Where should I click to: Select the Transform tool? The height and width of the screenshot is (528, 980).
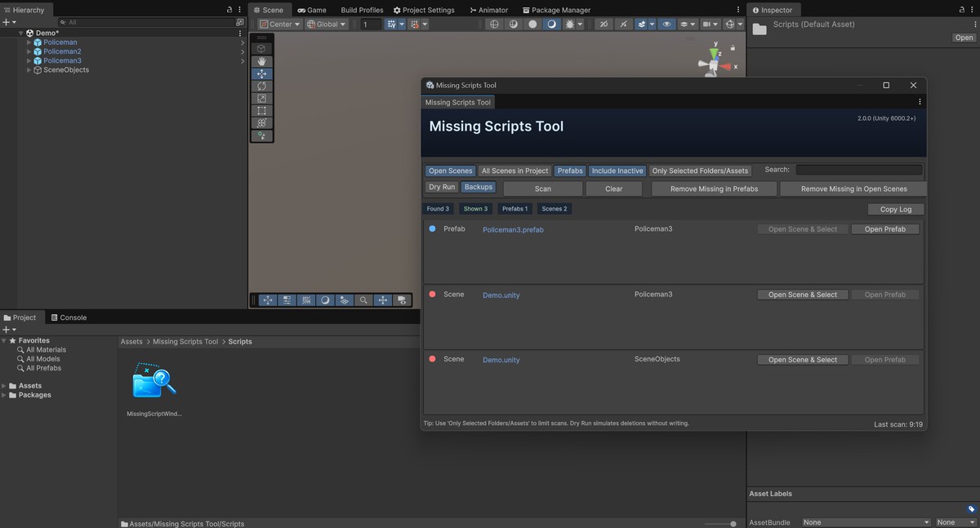(261, 123)
